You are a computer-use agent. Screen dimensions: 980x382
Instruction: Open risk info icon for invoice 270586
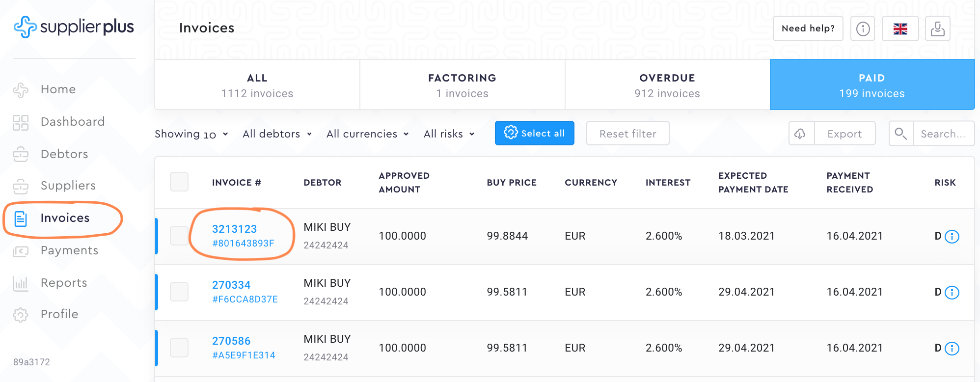click(952, 349)
